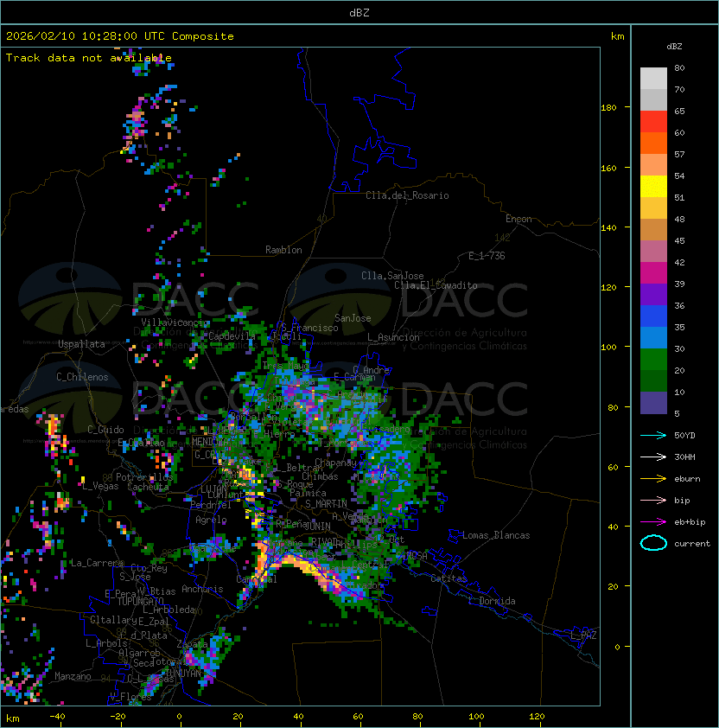Screen dimensions: 719x728
Task: Click the '50YD' legend label
Action: tap(684, 436)
